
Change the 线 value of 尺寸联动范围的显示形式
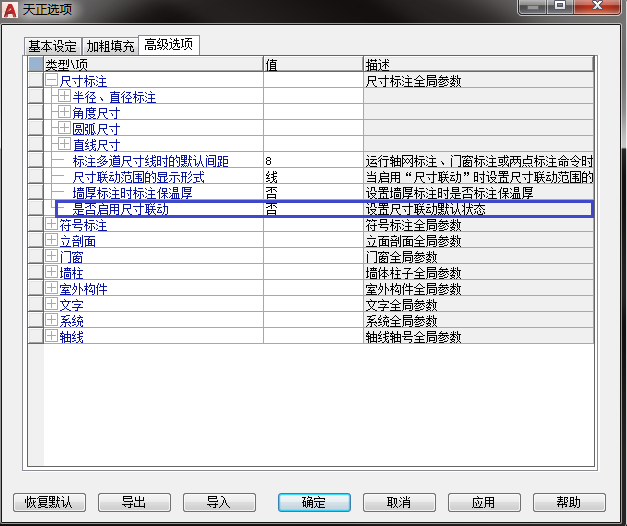(312, 177)
